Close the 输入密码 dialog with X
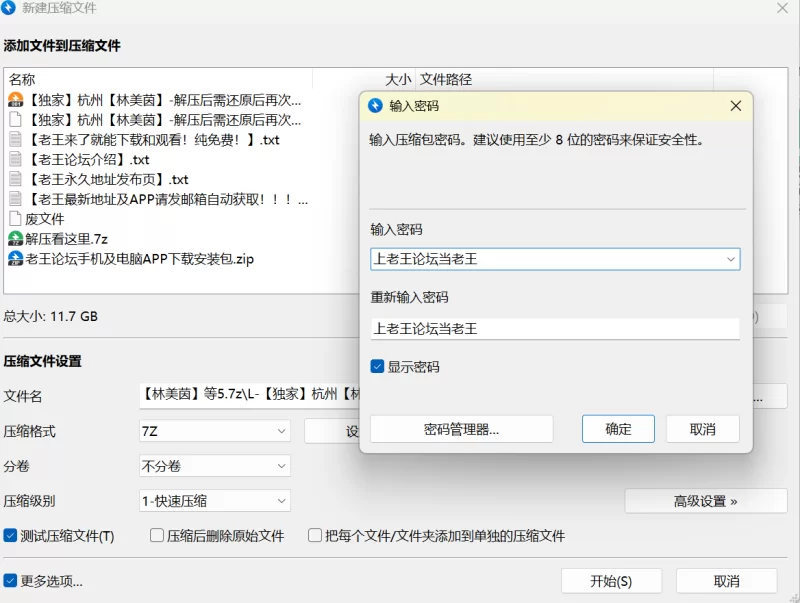The width and height of the screenshot is (800, 603). (736, 106)
